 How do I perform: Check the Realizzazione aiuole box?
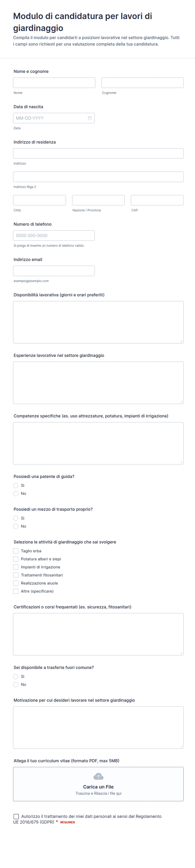coord(16,583)
